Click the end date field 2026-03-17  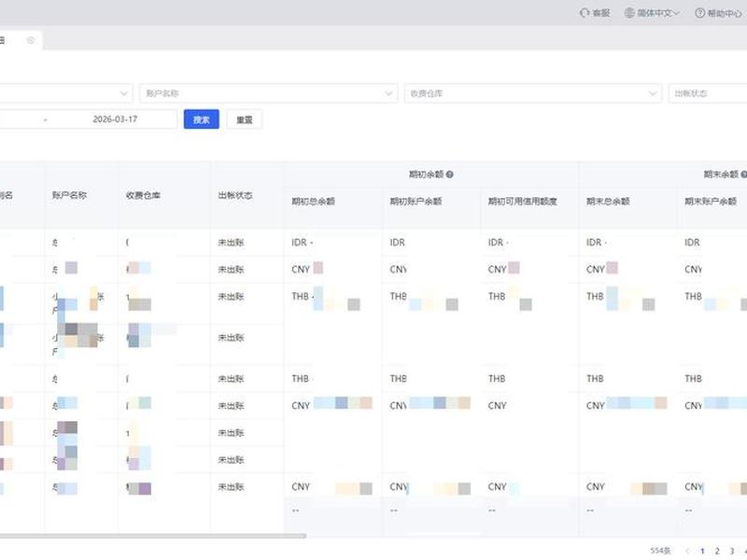pyautogui.click(x=115, y=119)
